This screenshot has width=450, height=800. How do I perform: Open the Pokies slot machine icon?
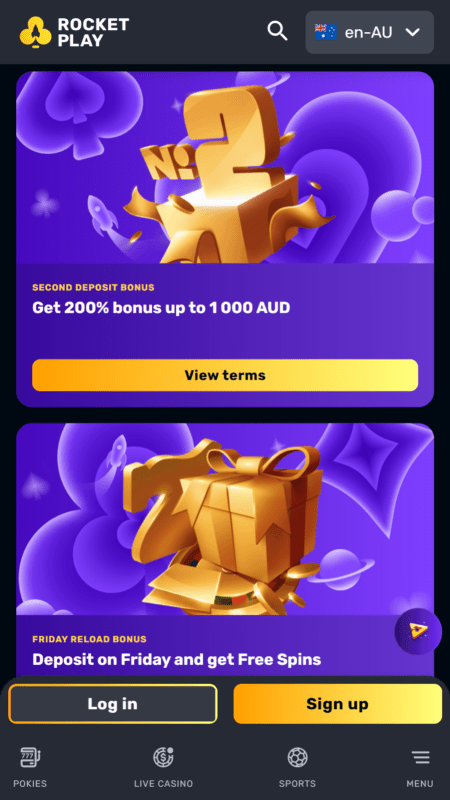[x=30, y=758]
